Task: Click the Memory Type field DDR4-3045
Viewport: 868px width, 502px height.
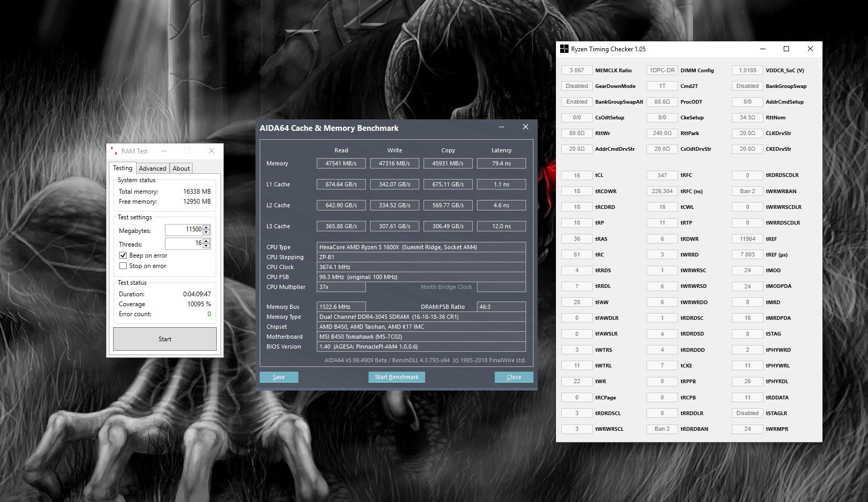Action: (x=421, y=317)
